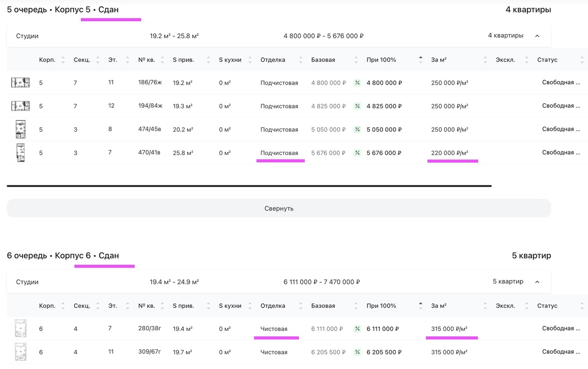588x369 pixels.
Task: Click the Свернуть button
Action: pos(279,208)
